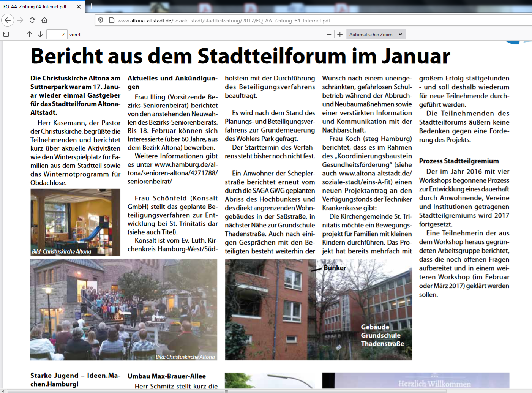Screen dimensions: 532x393
Task: Click the page number field
Action: [x=57, y=34]
